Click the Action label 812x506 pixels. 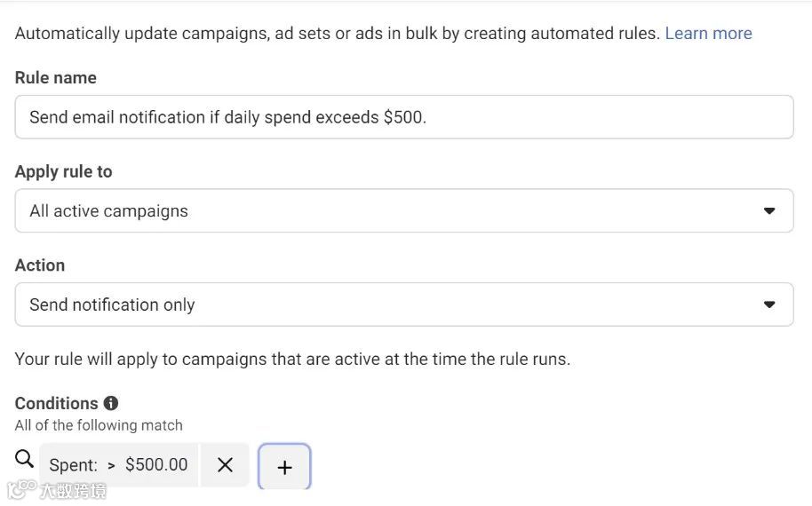point(40,265)
